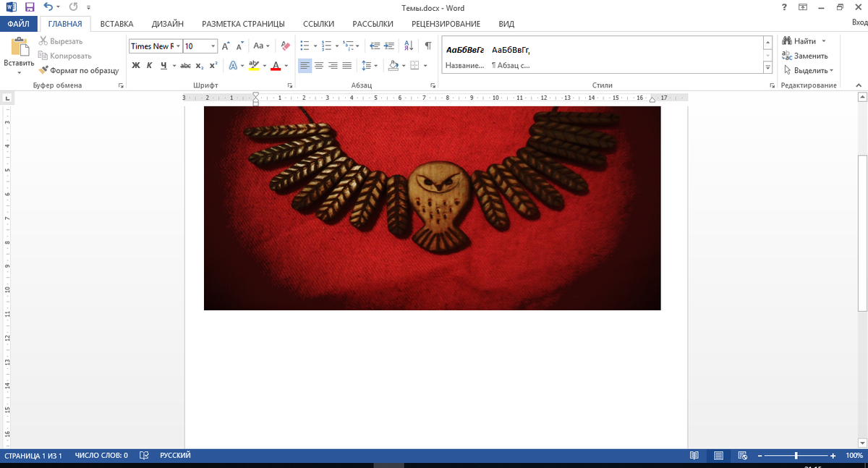The width and height of the screenshot is (868, 468).
Task: Increase paragraph indent icon
Action: pyautogui.click(x=389, y=46)
